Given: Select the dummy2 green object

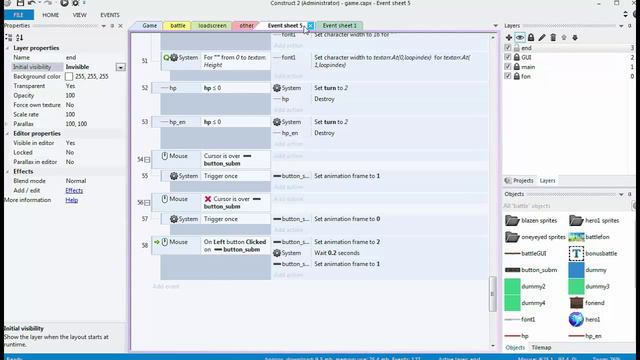Looking at the screenshot, I should coord(525,287).
